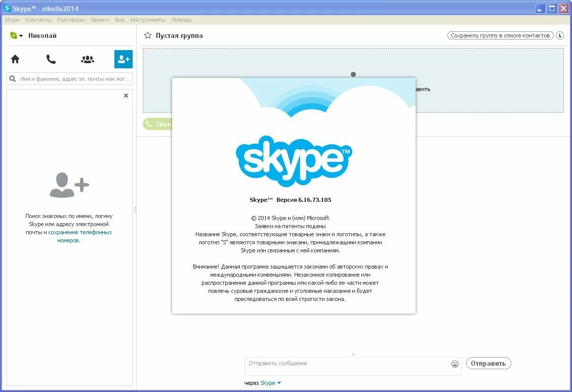The width and height of the screenshot is (572, 392).
Task: Expand the через Skype dropdown
Action: [279, 383]
